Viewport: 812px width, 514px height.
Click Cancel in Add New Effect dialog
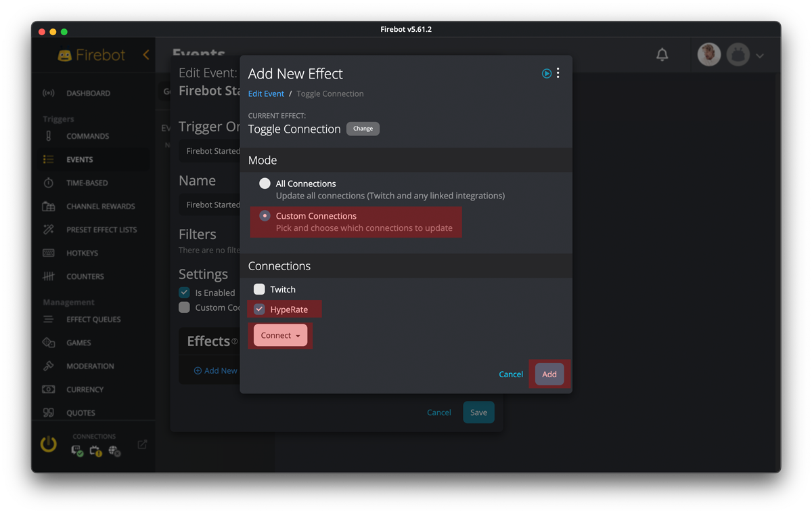[x=511, y=374]
